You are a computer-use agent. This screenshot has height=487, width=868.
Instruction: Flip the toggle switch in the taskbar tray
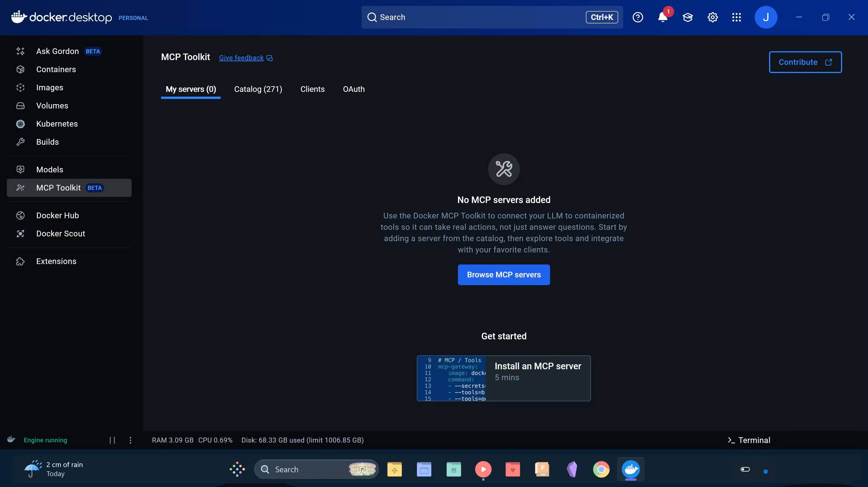coord(745,469)
